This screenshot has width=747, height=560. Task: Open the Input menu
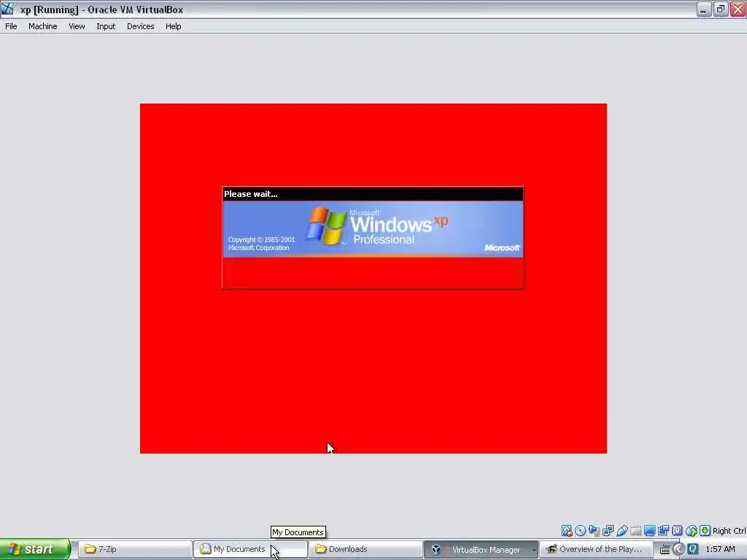pyautogui.click(x=106, y=26)
